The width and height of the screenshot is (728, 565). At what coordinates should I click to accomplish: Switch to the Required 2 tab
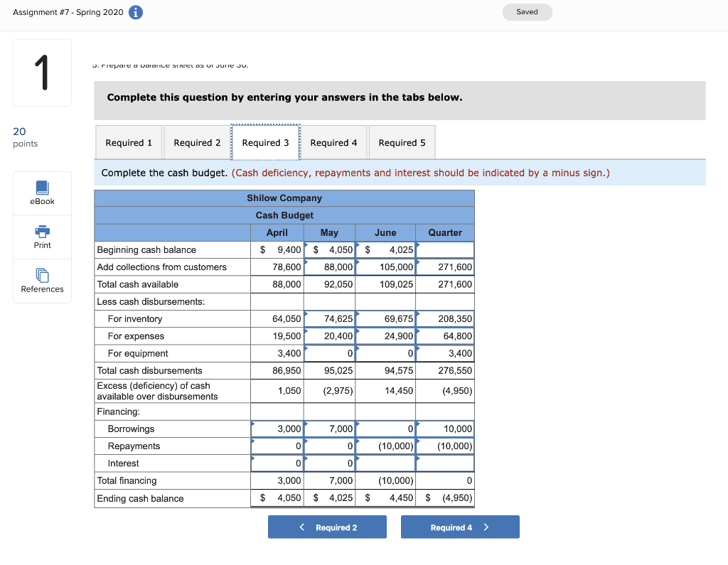(x=197, y=142)
